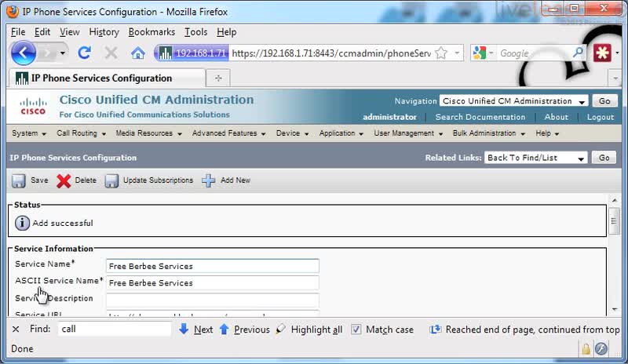628x364 pixels.
Task: Find previous match with the up arrow
Action: pos(225,329)
